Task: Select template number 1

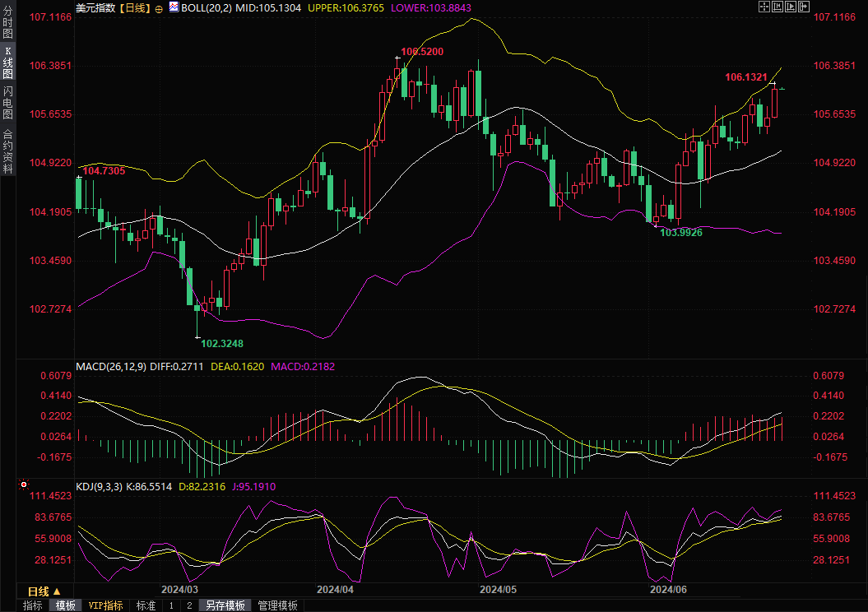Action: coord(171,605)
